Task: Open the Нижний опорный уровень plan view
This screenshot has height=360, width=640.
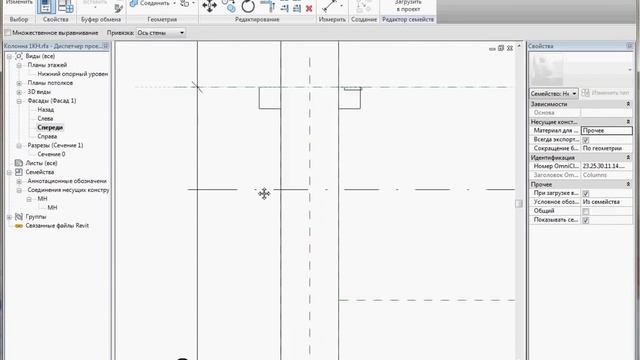Action: 73,74
